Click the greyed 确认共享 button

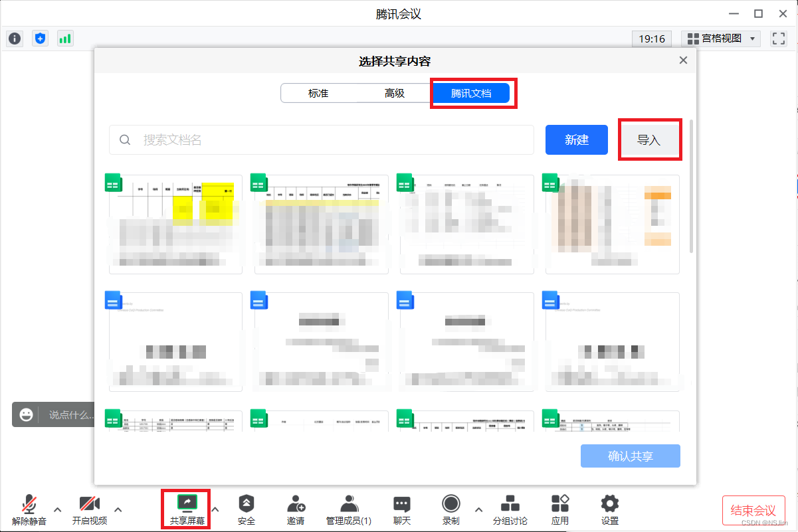point(631,456)
